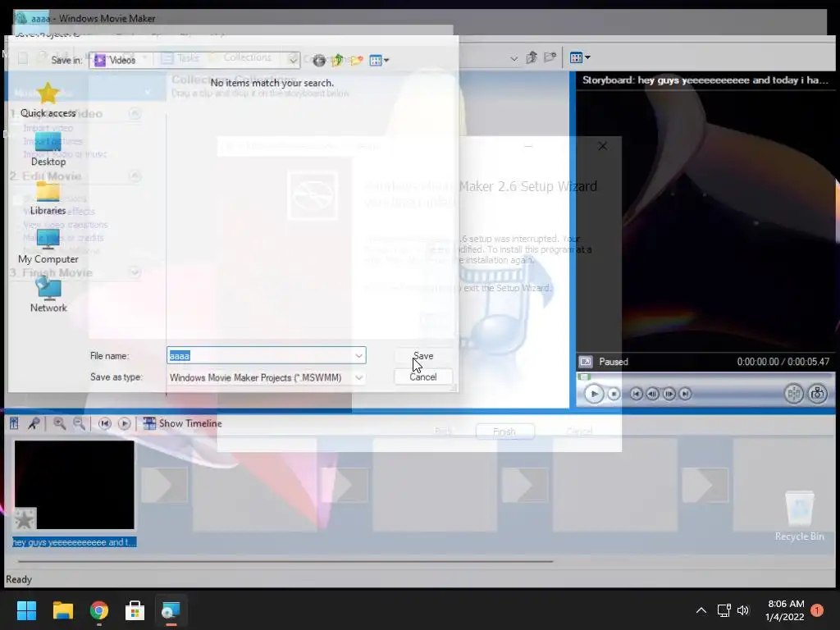Play the preview monitor
This screenshot has height=630, width=840.
(594, 394)
